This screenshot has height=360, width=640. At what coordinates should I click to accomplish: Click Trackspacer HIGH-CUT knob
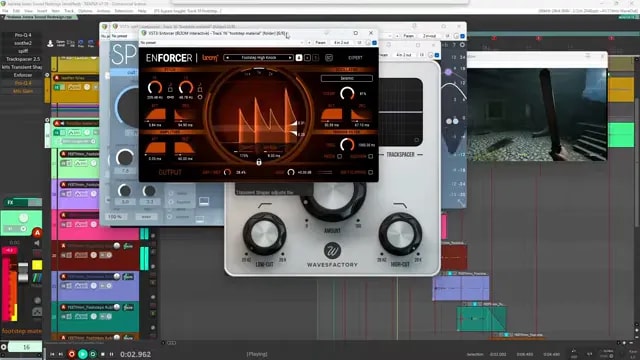tap(400, 234)
